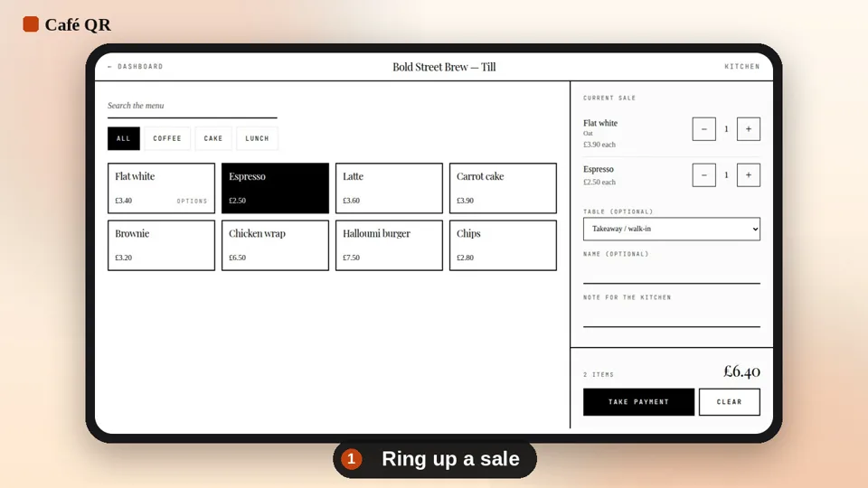Click the '2 items' count label
868x488 pixels.
[x=599, y=374]
